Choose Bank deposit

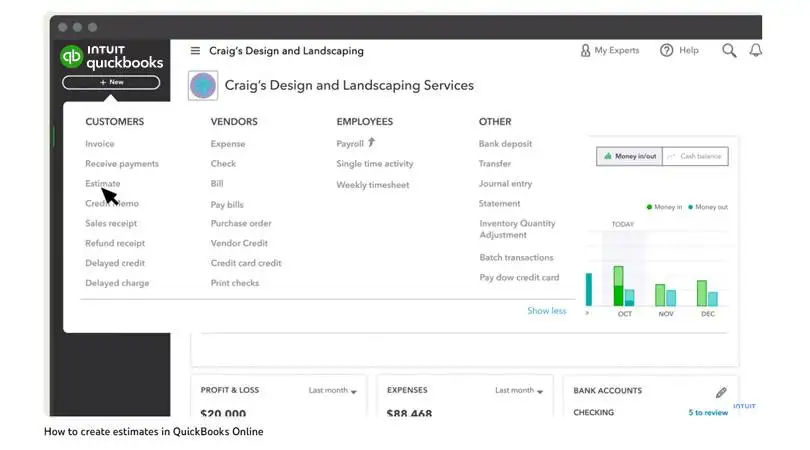(x=505, y=144)
